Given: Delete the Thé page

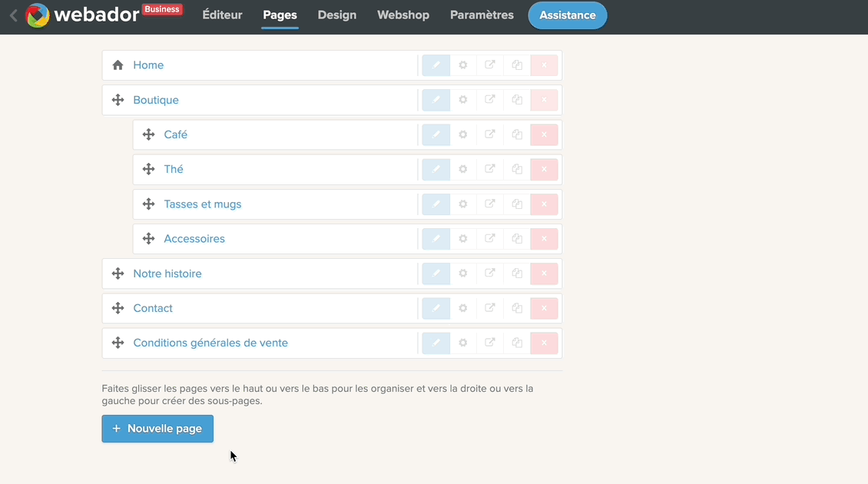Looking at the screenshot, I should tap(544, 170).
